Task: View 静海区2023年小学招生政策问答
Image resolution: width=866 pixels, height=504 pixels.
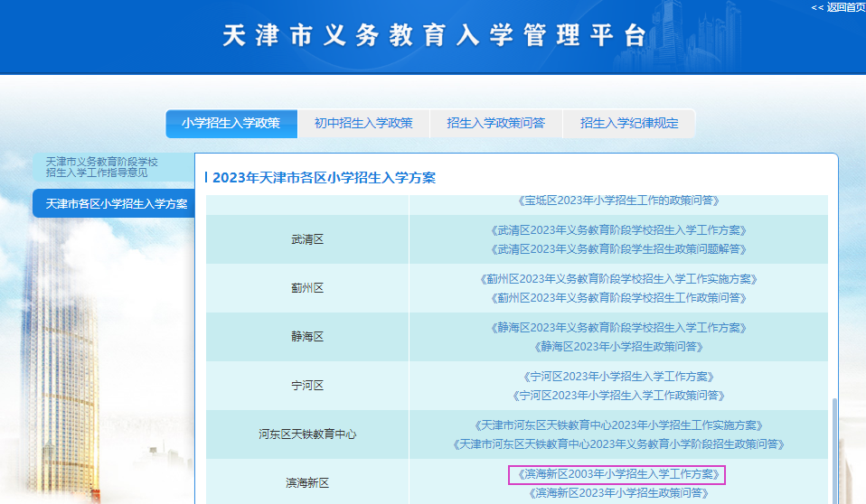Action: (618, 347)
